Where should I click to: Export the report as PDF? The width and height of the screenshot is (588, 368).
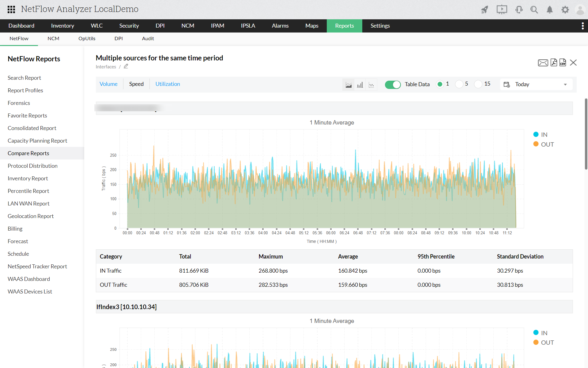click(x=554, y=63)
